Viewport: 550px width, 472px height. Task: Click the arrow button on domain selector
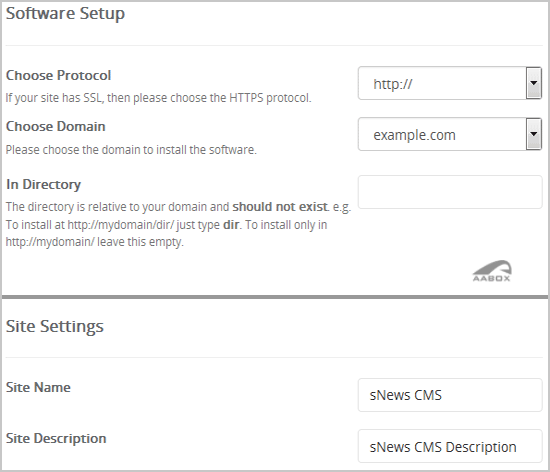tap(534, 135)
